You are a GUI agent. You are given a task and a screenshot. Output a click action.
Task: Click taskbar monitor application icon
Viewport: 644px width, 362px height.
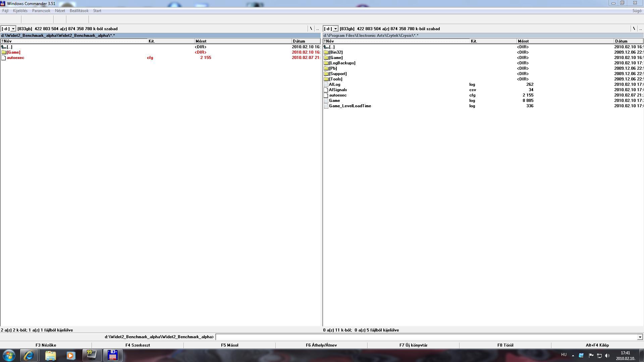tap(92, 355)
